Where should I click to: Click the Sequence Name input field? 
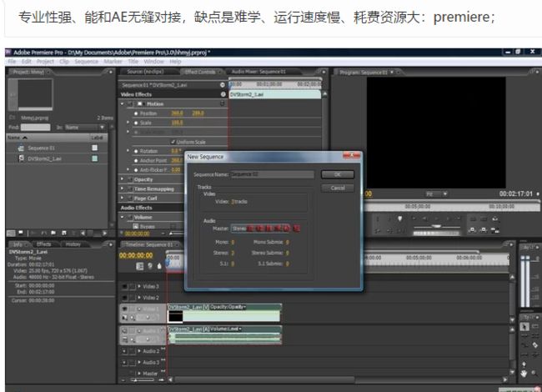pyautogui.click(x=273, y=174)
